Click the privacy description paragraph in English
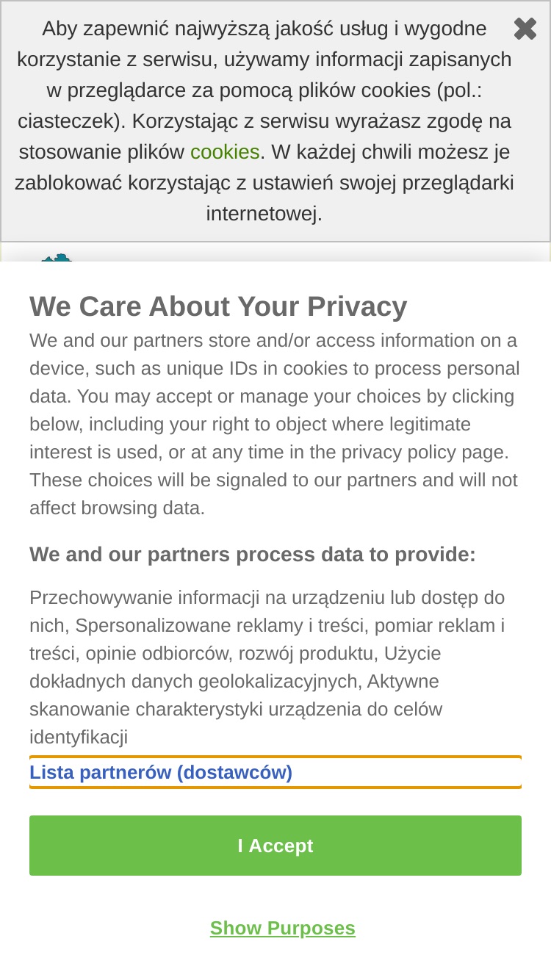This screenshot has height=980, width=551. coord(275,424)
